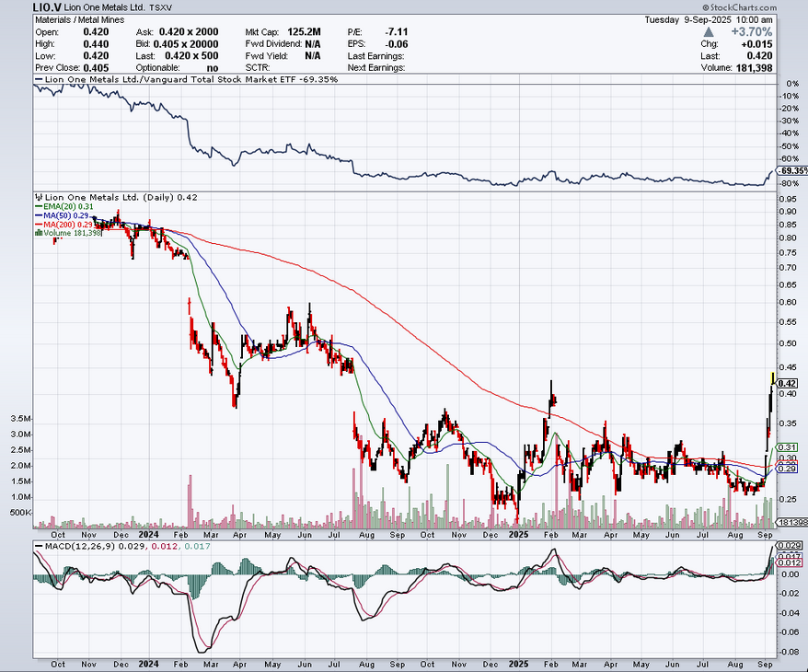Click the 0.029 MACD value tag
Screen dimensions: 808x672
(x=789, y=545)
